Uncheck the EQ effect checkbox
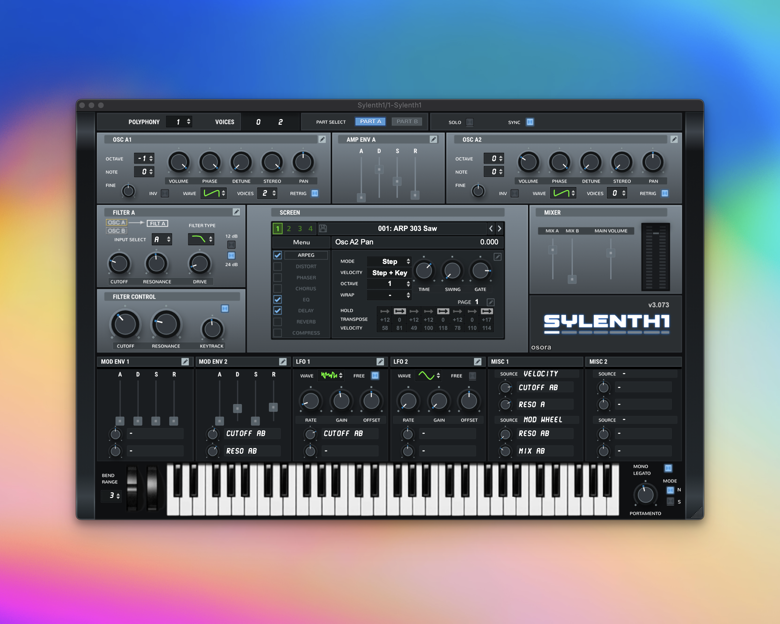The image size is (780, 624). (x=278, y=300)
